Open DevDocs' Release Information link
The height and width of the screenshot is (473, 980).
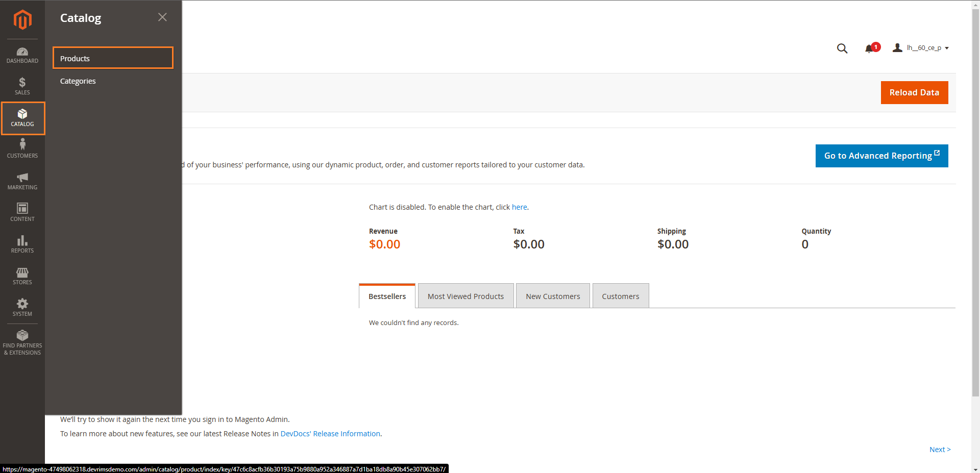[330, 433]
